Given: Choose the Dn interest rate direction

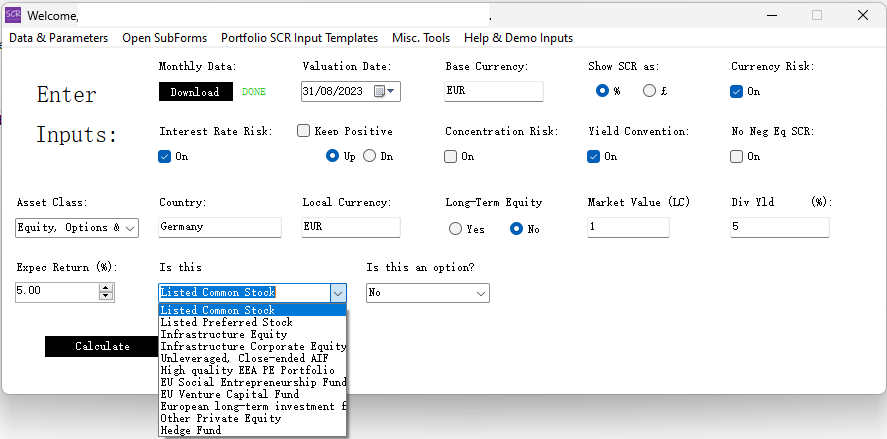Looking at the screenshot, I should click(370, 156).
